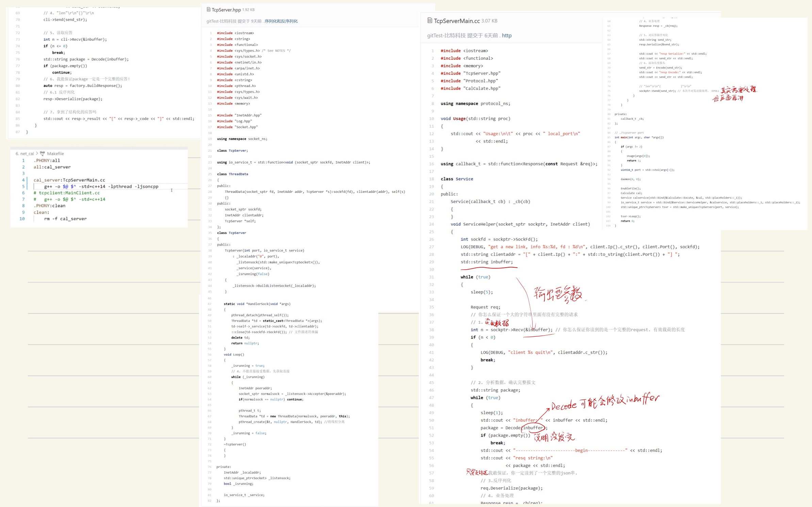
Task: Expand the breadcrumb chevron after net_cal
Action: pyautogui.click(x=37, y=154)
